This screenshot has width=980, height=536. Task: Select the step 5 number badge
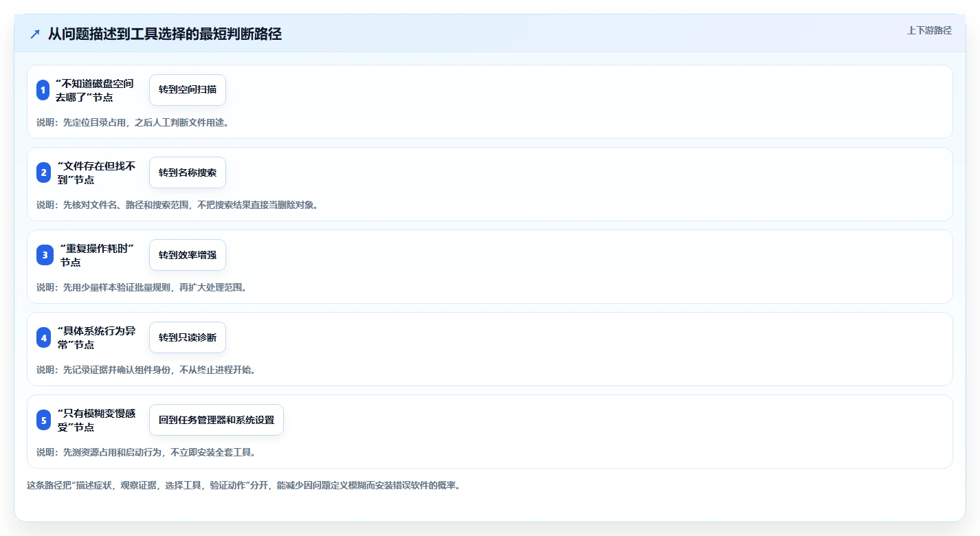(x=44, y=420)
